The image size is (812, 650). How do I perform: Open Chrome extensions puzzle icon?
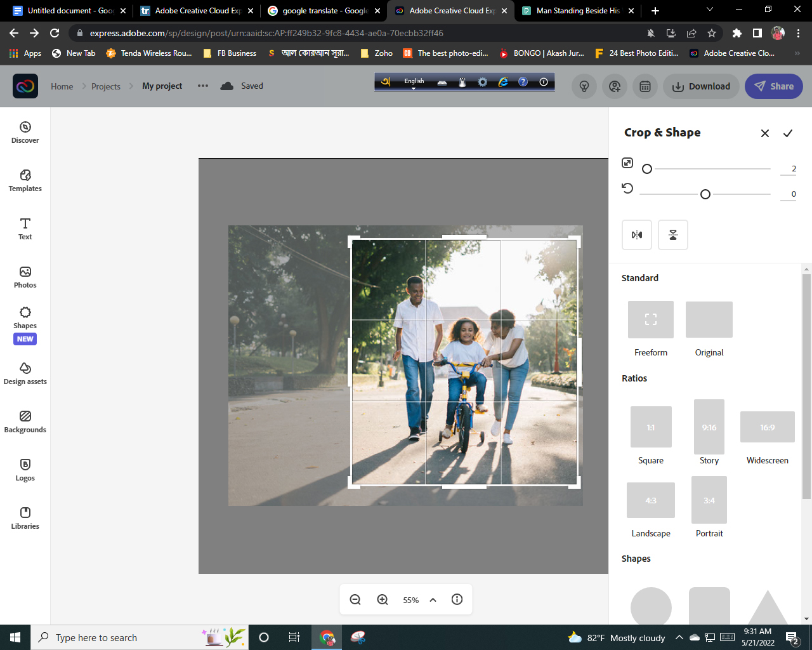[x=737, y=33]
